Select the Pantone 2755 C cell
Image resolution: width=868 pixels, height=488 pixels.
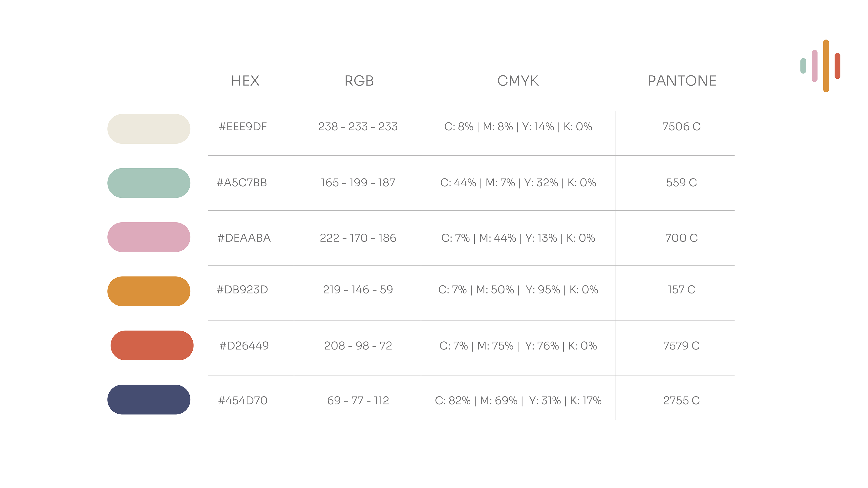(x=681, y=400)
